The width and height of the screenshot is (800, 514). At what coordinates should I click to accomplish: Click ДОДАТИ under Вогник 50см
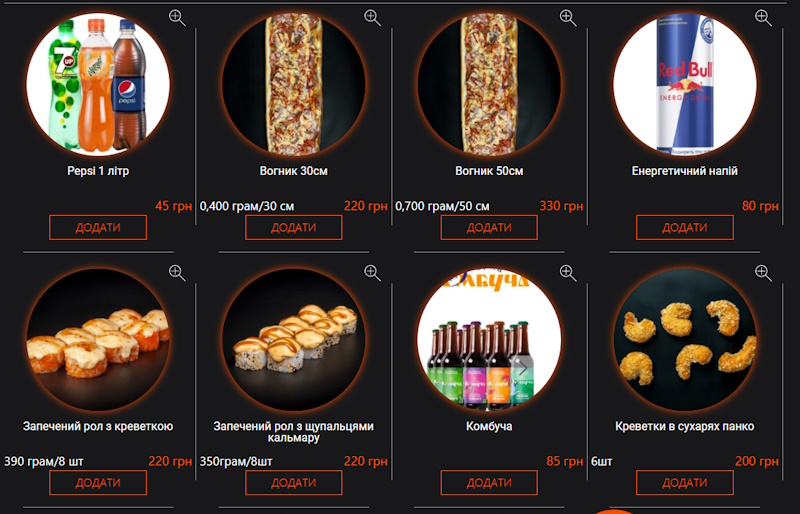pos(489,227)
